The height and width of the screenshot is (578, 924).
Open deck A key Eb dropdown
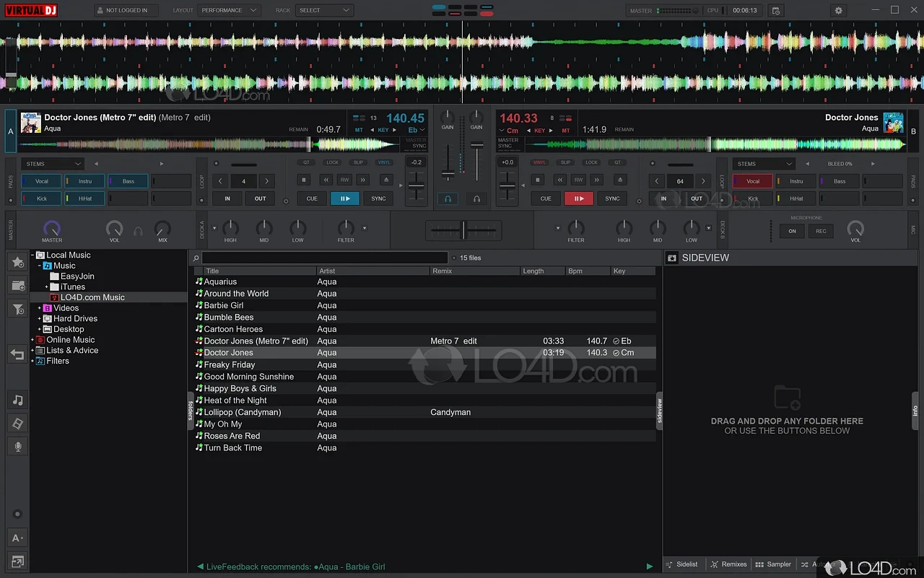pos(417,130)
